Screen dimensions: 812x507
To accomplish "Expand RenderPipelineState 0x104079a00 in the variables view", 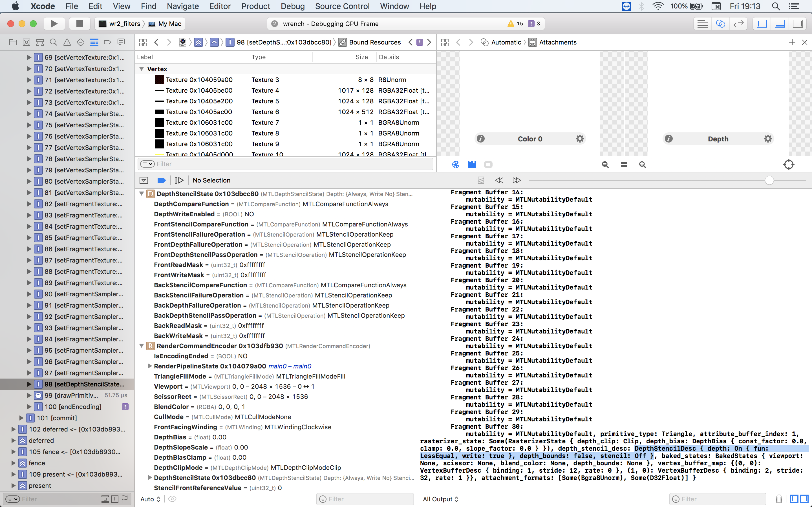I will pos(150,366).
